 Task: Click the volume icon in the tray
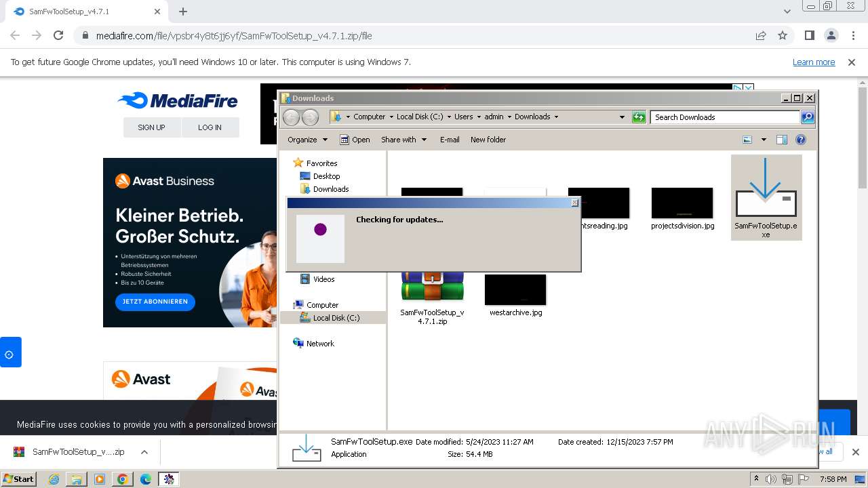pyautogui.click(x=771, y=479)
